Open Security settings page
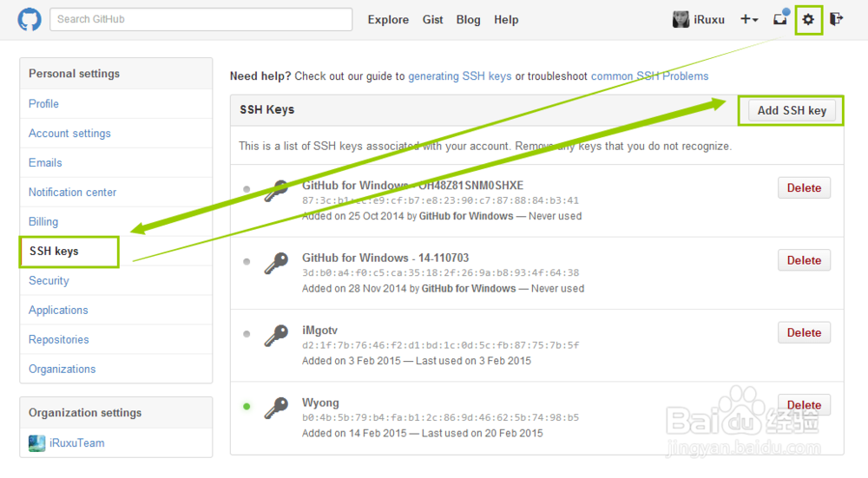The height and width of the screenshot is (478, 868). (49, 280)
